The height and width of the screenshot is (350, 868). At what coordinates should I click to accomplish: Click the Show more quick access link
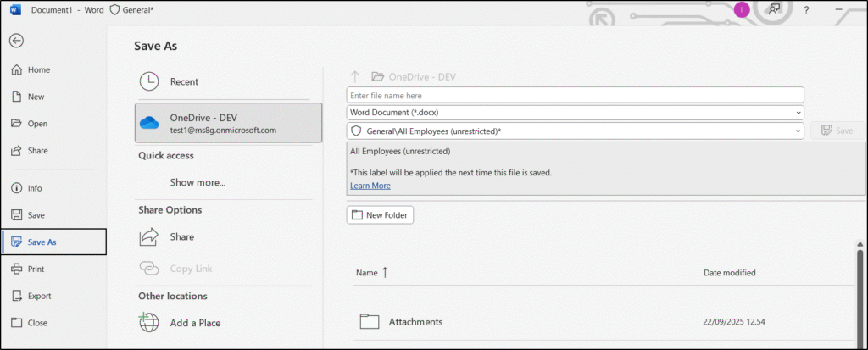point(198,182)
